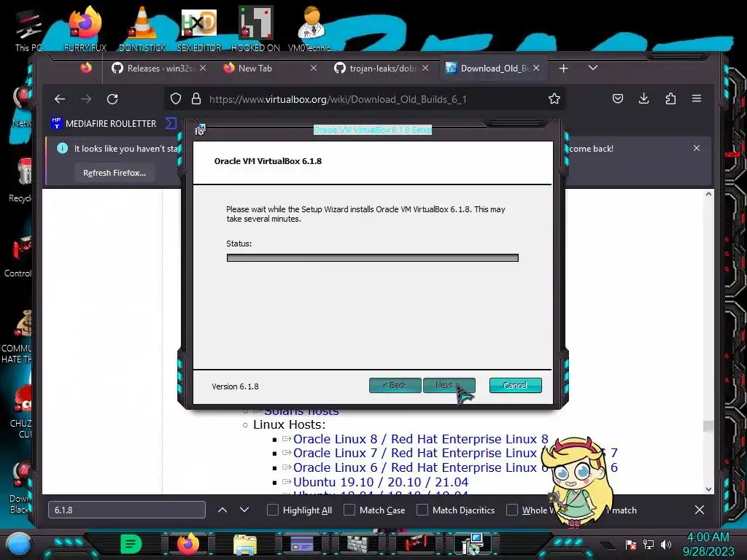Open the VLC DONT STICK desktop icon
The height and width of the screenshot is (560, 747).
[142, 29]
